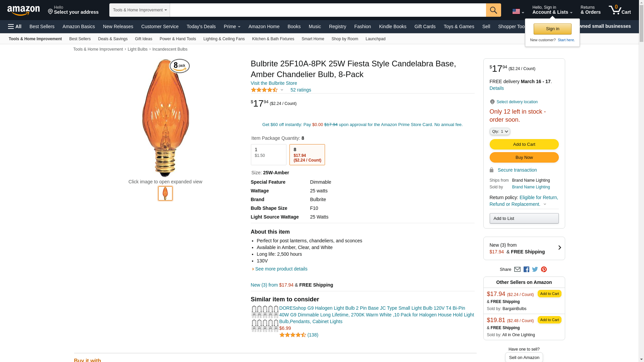Screen dimensions: 644x362
Task: Go to the Amazon logo home
Action: tap(23, 10)
